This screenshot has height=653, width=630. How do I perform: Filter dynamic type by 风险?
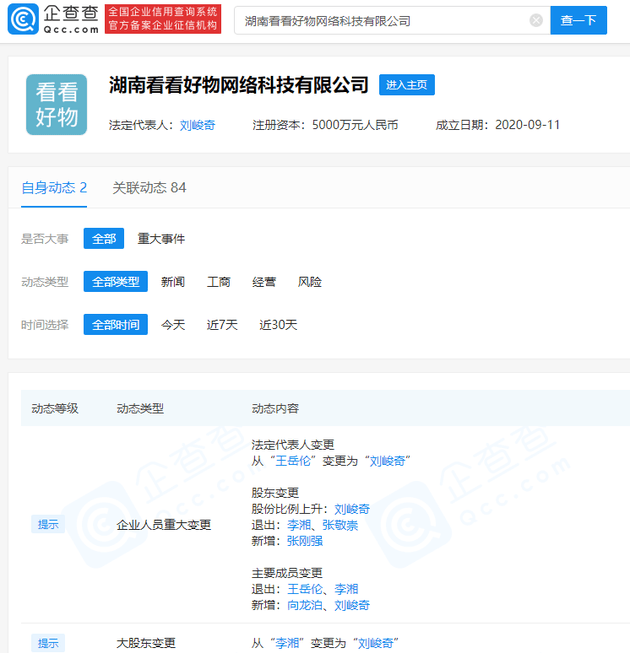310,282
